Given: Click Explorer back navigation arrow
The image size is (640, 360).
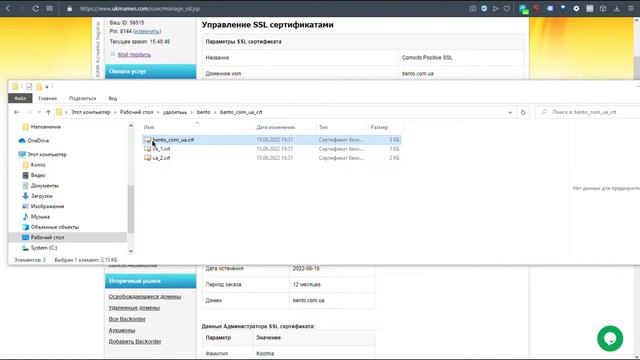Looking at the screenshot, I should 16,112.
